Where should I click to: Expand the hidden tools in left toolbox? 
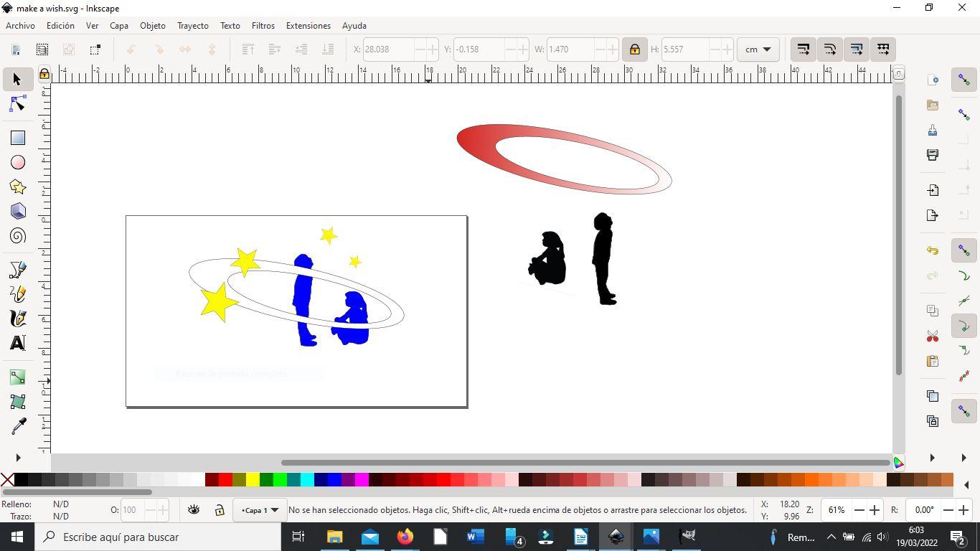[x=18, y=458]
